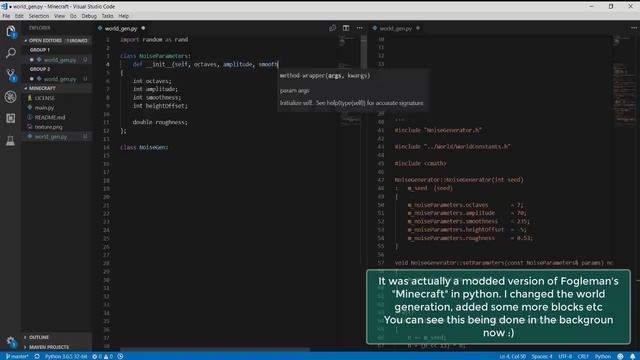Click Spaces: 4 indentation setting
This screenshot has height=360, width=640.
tap(542, 356)
